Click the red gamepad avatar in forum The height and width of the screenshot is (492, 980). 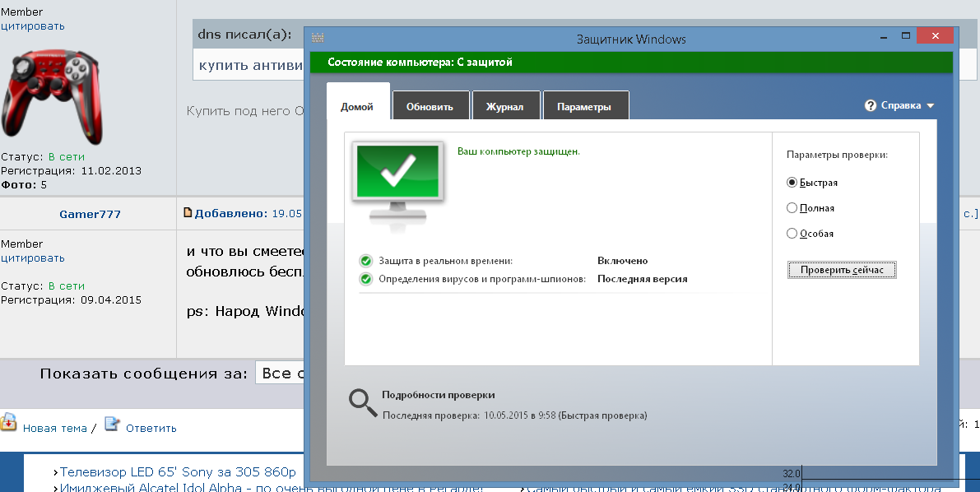pos(51,97)
